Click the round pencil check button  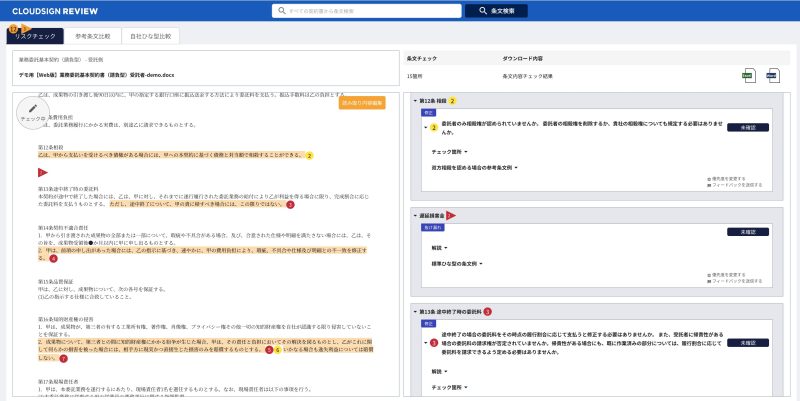[33, 113]
